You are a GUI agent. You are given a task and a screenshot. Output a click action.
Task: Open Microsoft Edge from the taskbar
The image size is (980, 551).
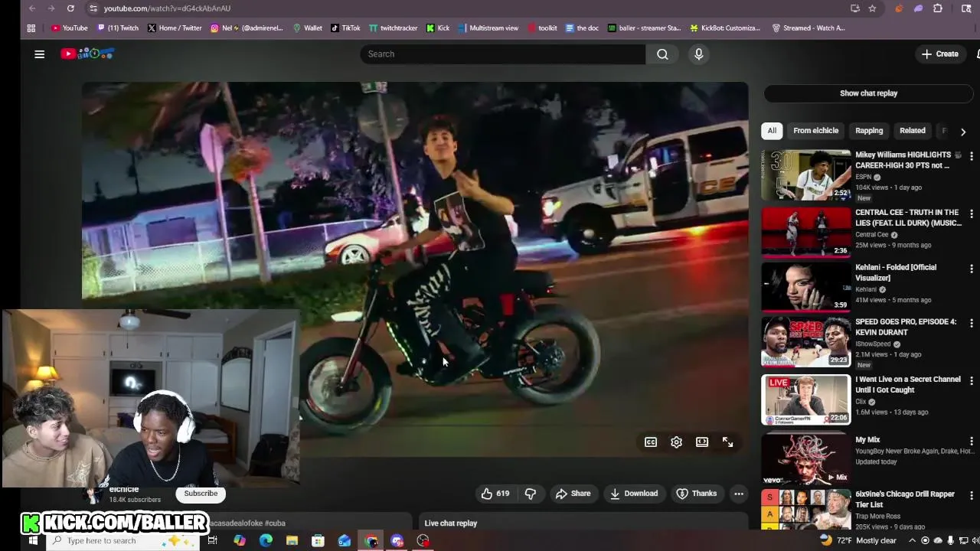266,541
